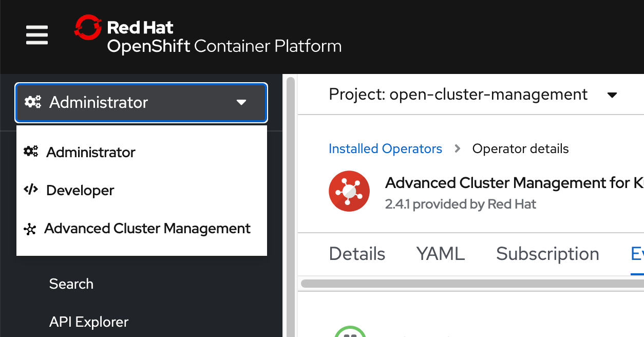Keep Administrator perspective selected
The image size is (644, 337).
[x=90, y=152]
